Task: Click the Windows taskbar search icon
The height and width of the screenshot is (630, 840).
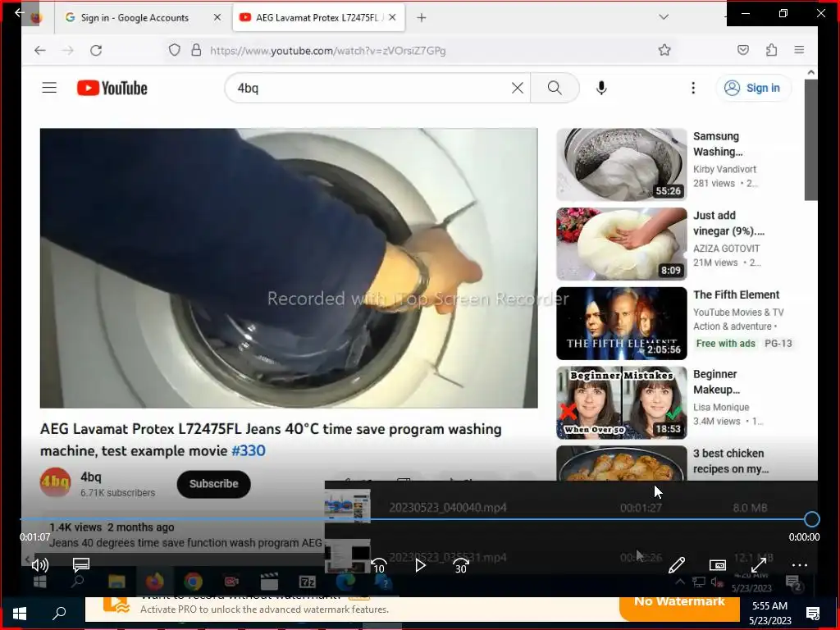Action: coord(59,614)
